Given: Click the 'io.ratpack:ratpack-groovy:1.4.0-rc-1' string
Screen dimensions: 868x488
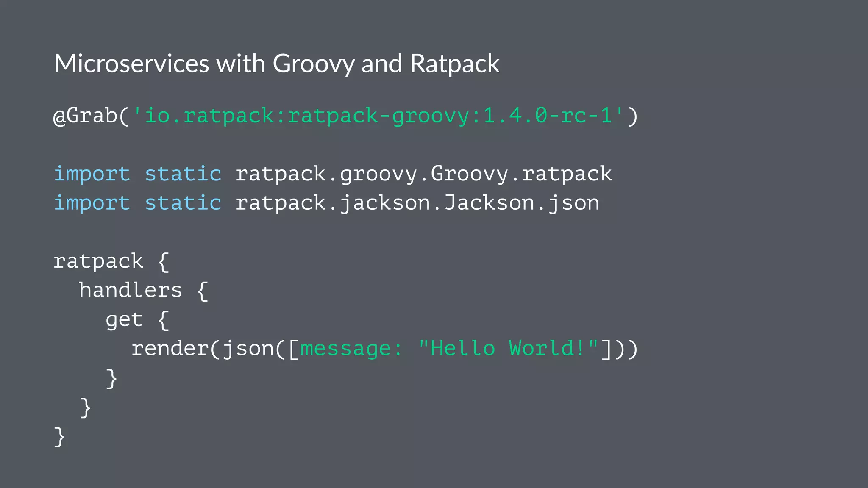Looking at the screenshot, I should 378,116.
